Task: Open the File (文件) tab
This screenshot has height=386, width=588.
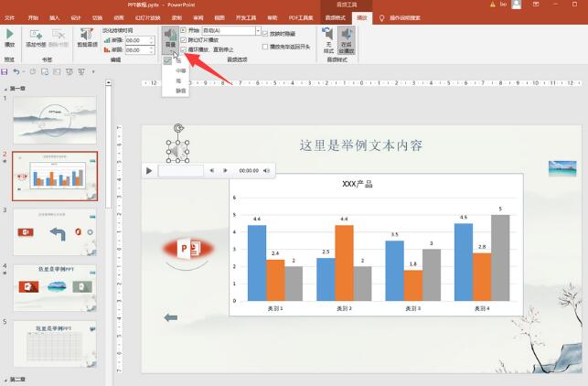Action: coord(9,18)
